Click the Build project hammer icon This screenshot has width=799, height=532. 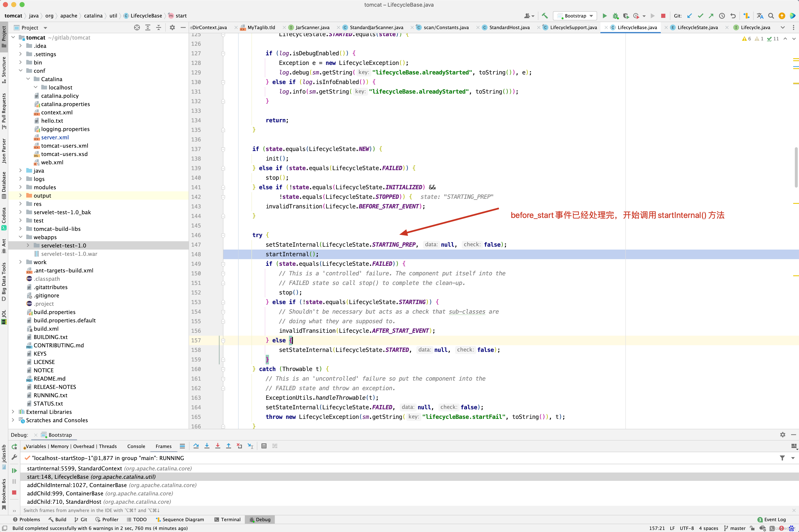click(545, 16)
